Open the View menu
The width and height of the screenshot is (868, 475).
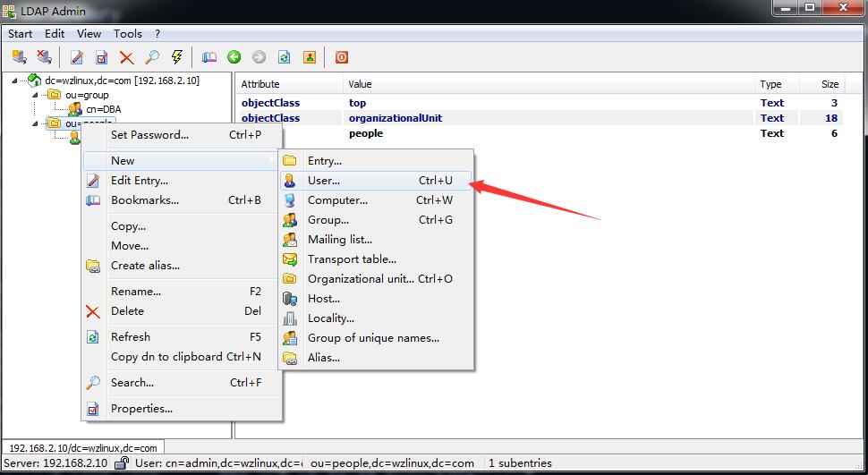click(x=89, y=34)
